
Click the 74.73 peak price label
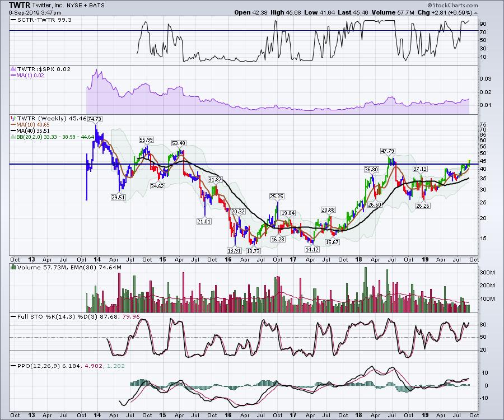pos(95,119)
